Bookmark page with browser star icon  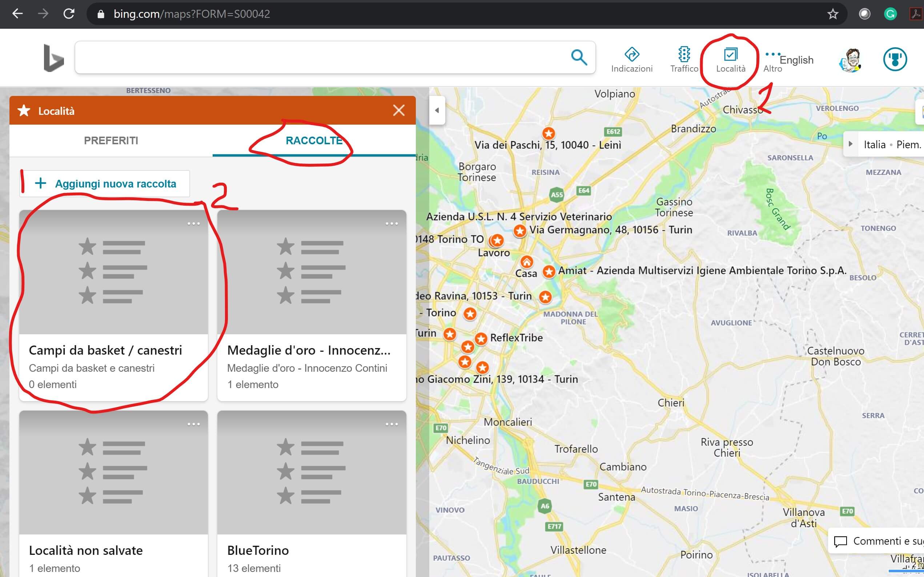832,14
